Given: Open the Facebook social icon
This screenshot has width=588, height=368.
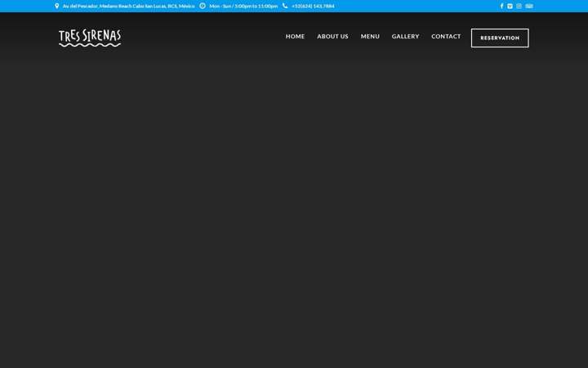Looking at the screenshot, I should tap(501, 6).
